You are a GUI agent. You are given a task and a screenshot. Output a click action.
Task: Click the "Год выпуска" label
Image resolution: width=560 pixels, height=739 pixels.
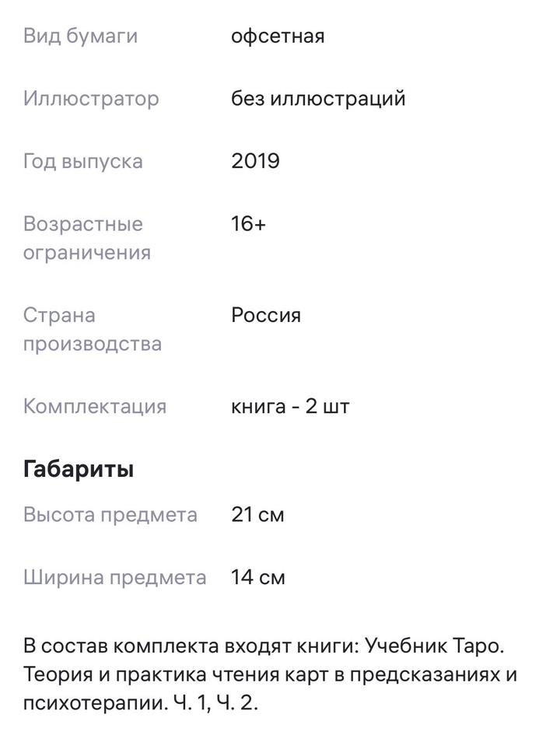pyautogui.click(x=83, y=161)
